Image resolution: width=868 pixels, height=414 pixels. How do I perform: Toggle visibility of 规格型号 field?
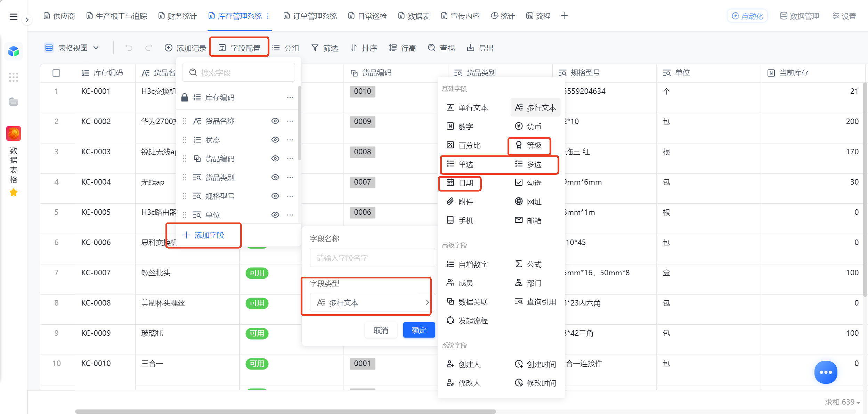click(275, 196)
